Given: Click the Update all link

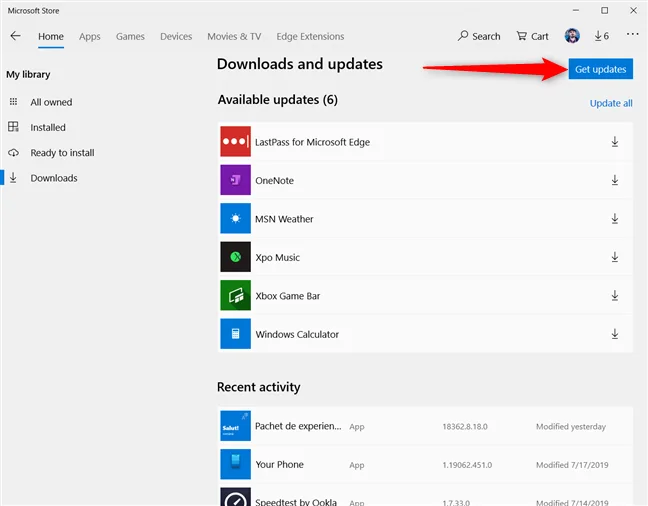Looking at the screenshot, I should pos(611,103).
